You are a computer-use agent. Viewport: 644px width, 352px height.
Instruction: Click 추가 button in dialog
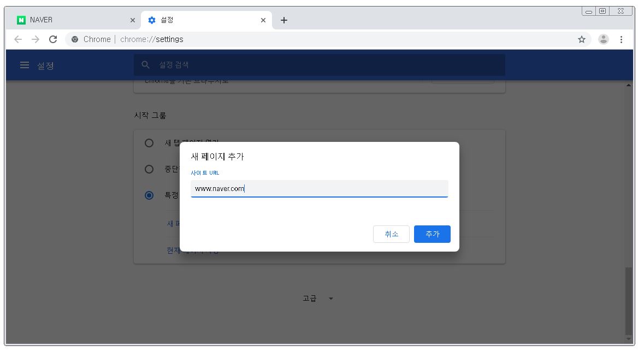(x=432, y=234)
